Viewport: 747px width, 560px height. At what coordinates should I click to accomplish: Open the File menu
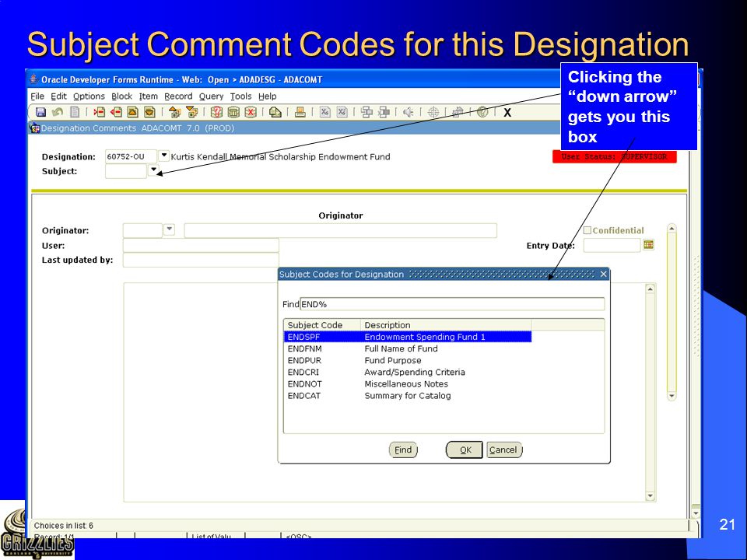(x=37, y=96)
